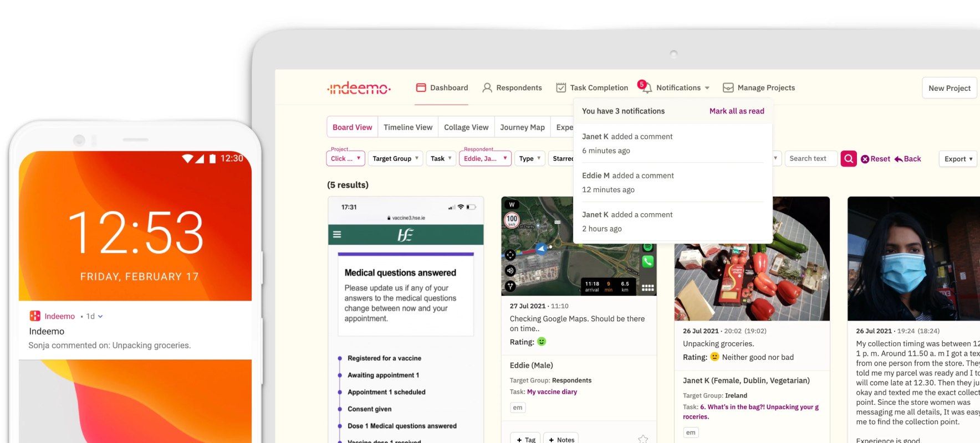Open Janet K comment from 6 minutes ago
Viewport: 980px width, 443px height.
click(x=672, y=143)
